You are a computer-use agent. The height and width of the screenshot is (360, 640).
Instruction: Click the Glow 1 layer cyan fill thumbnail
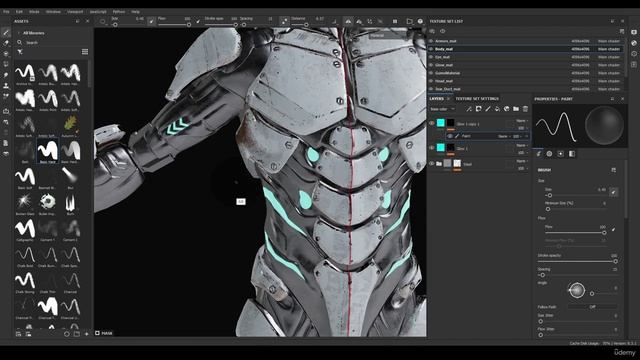pyautogui.click(x=441, y=147)
